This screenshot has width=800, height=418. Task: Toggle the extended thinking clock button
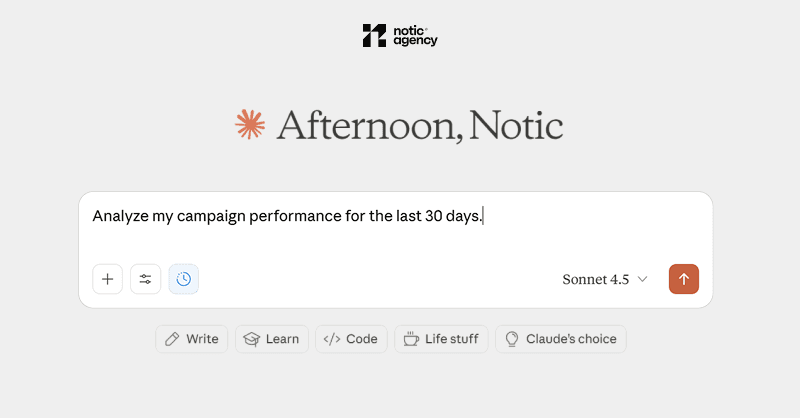183,279
